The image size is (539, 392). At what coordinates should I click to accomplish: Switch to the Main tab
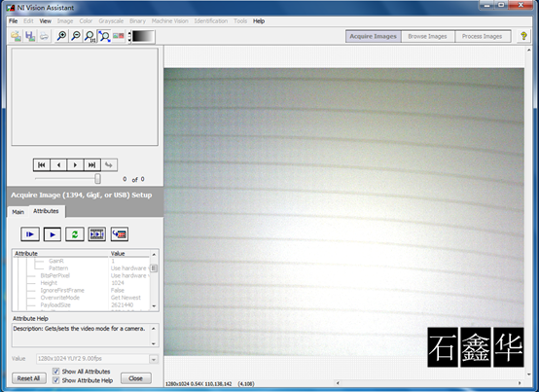point(18,212)
